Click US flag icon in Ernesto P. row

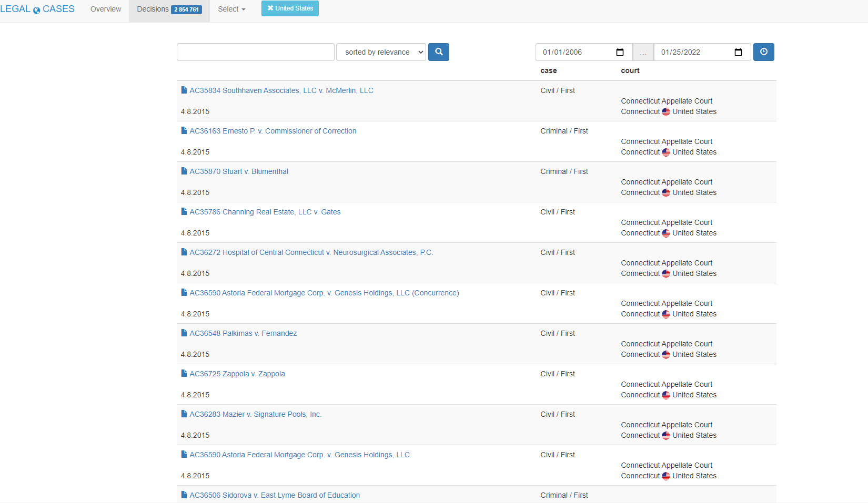[666, 152]
